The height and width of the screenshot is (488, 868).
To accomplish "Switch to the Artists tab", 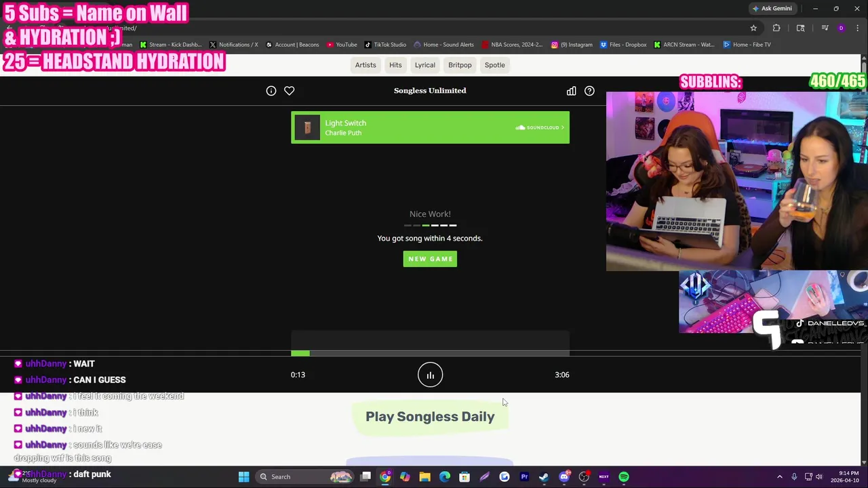I will 366,65.
